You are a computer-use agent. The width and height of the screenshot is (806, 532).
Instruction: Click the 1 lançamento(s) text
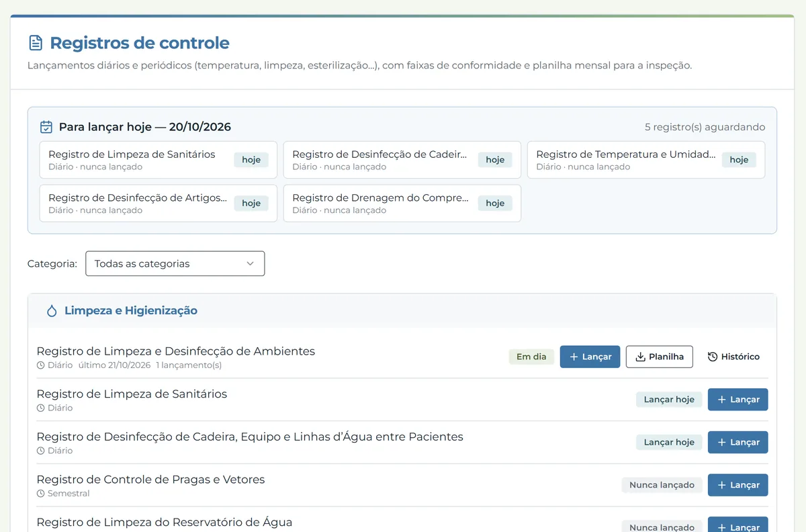[x=189, y=365]
